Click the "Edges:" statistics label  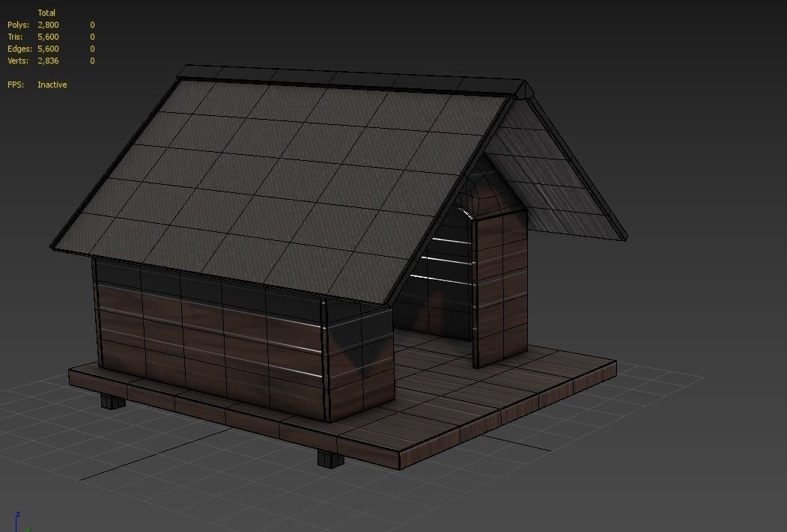click(x=19, y=49)
